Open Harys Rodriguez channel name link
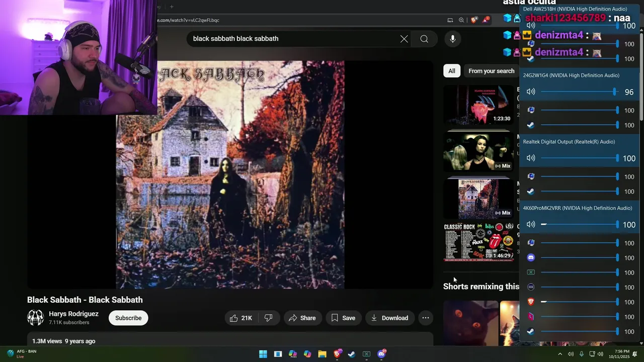The height and width of the screenshot is (362, 644). pyautogui.click(x=73, y=314)
